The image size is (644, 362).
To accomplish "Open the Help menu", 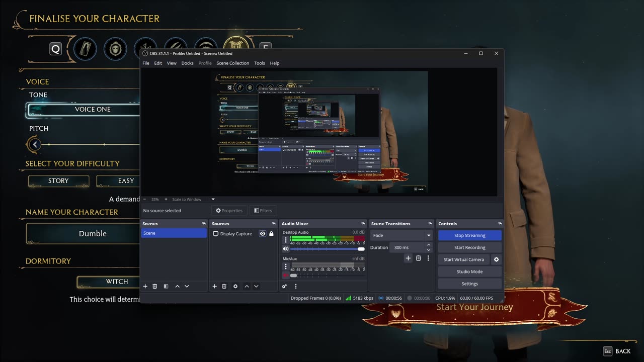I will [275, 63].
